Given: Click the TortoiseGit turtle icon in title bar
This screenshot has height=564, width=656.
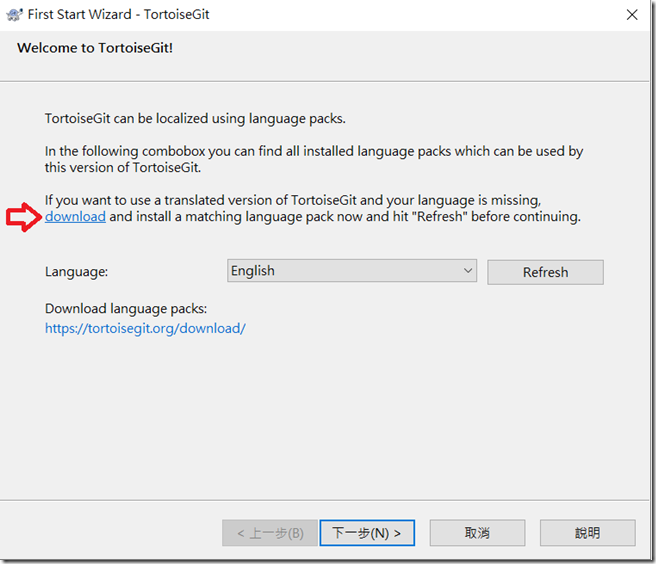Looking at the screenshot, I should point(14,15).
